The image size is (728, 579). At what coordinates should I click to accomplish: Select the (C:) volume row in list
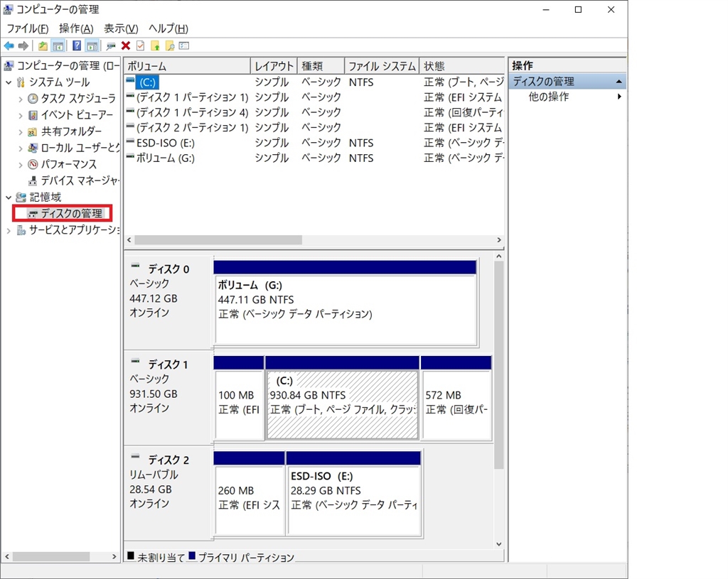pyautogui.click(x=314, y=82)
